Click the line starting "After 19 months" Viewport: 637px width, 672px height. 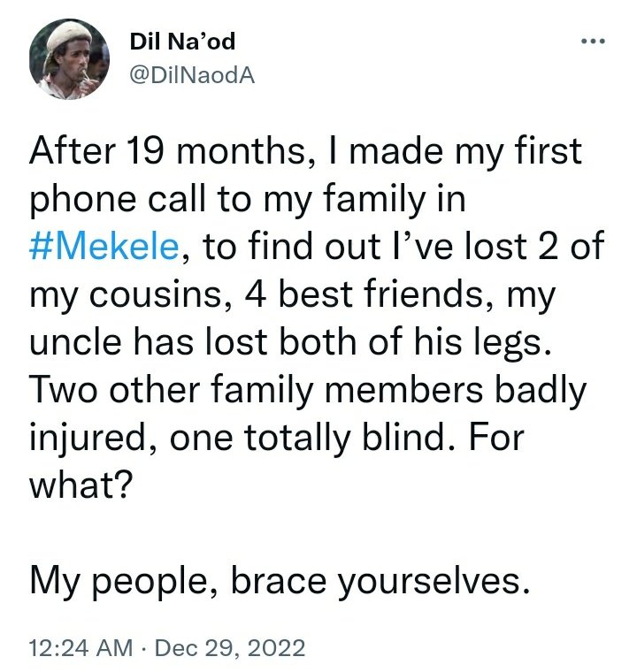pyautogui.click(x=305, y=151)
